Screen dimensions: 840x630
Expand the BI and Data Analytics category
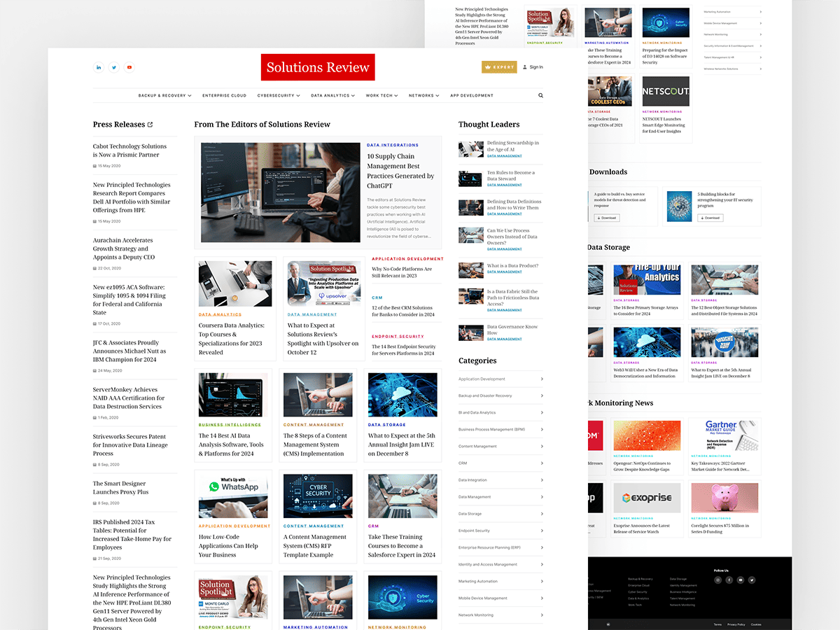pos(500,412)
